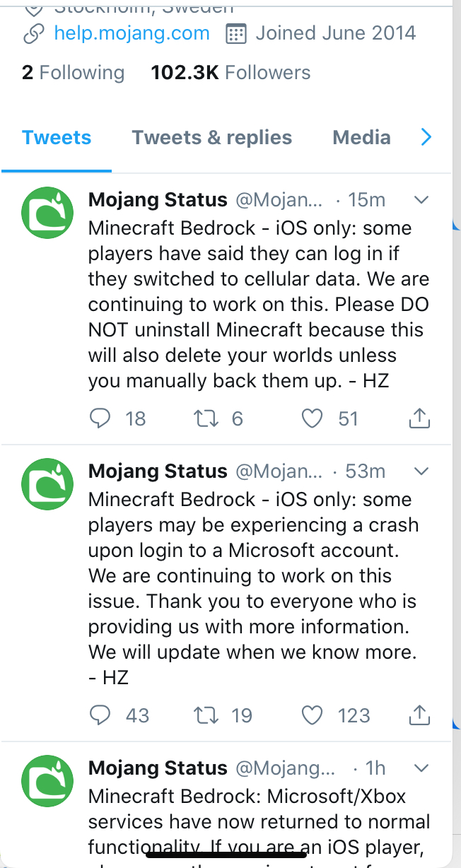This screenshot has height=868, width=461.
Task: Share the 53m crash upon login tweet
Action: click(x=419, y=715)
